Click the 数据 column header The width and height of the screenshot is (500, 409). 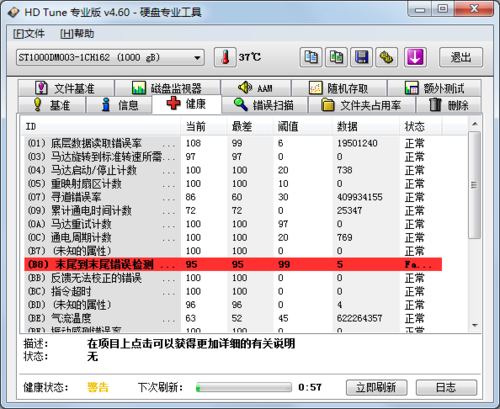coord(366,126)
